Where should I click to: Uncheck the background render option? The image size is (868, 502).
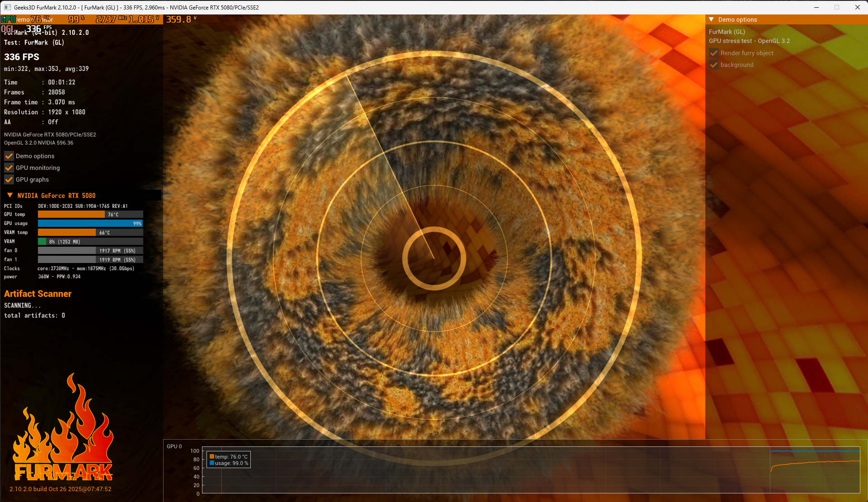tap(714, 65)
